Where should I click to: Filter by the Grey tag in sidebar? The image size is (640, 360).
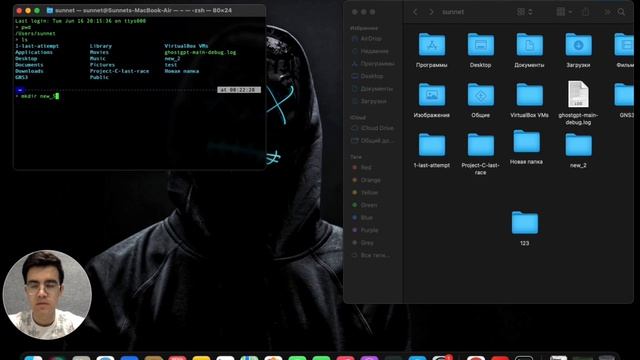pyautogui.click(x=362, y=243)
